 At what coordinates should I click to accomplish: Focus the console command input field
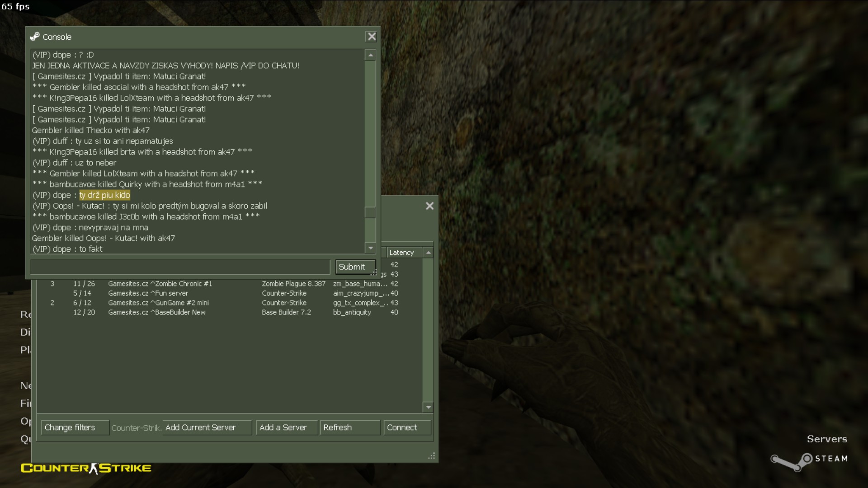[180, 267]
